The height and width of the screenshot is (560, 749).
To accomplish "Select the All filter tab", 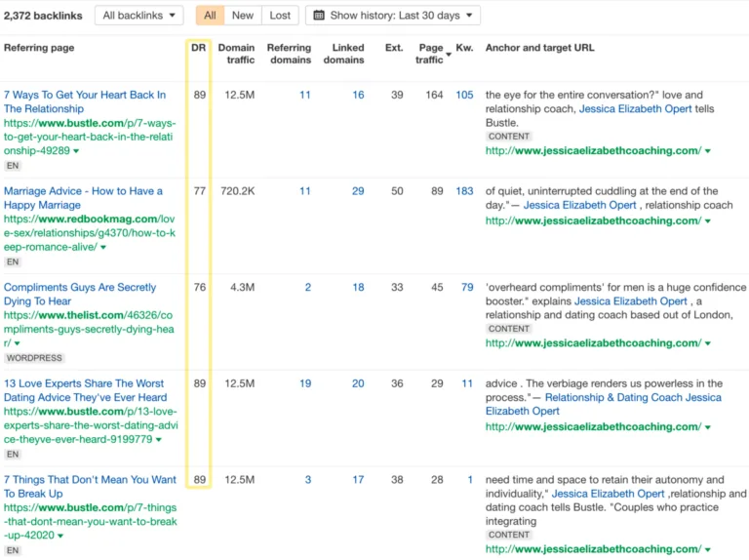I will click(x=210, y=16).
